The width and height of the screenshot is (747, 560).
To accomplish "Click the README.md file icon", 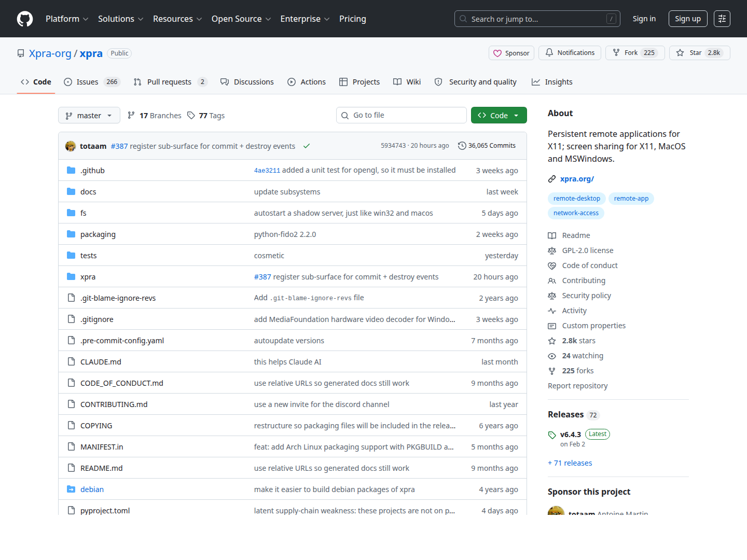I will 71,468.
